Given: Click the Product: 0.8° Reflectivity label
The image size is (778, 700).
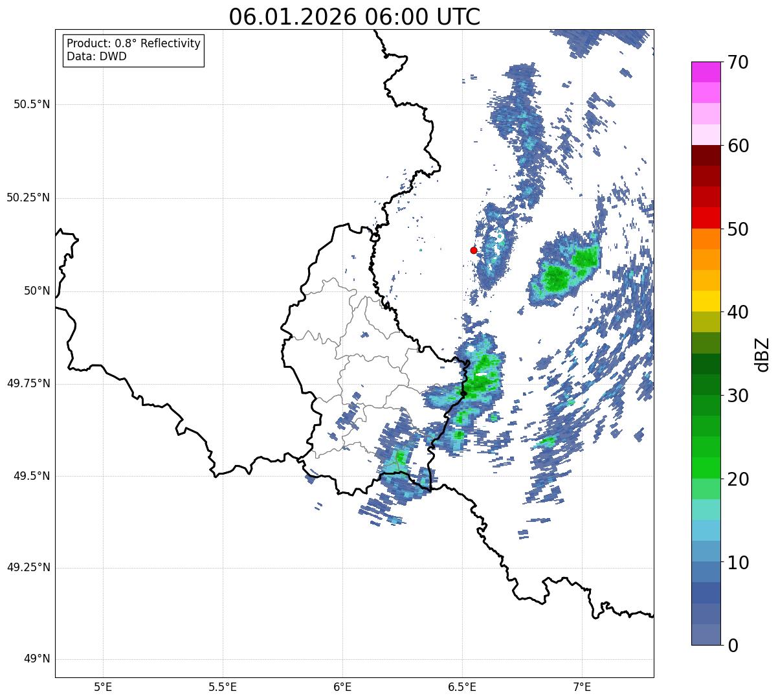Looking at the screenshot, I should (x=134, y=43).
